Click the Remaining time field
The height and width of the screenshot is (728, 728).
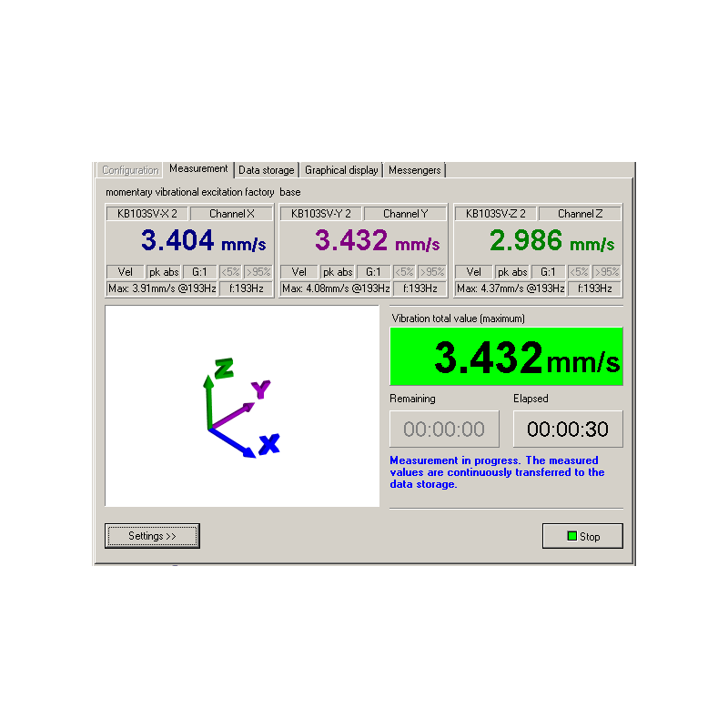tap(444, 429)
